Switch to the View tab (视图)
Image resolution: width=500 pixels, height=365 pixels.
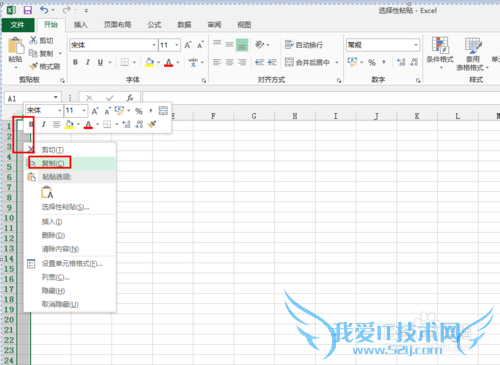point(244,25)
